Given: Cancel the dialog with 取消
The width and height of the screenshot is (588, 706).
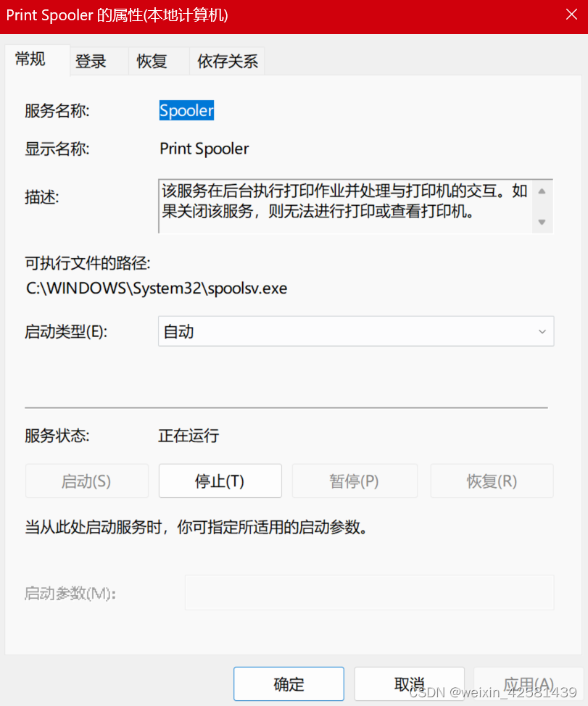Looking at the screenshot, I should click(x=409, y=684).
